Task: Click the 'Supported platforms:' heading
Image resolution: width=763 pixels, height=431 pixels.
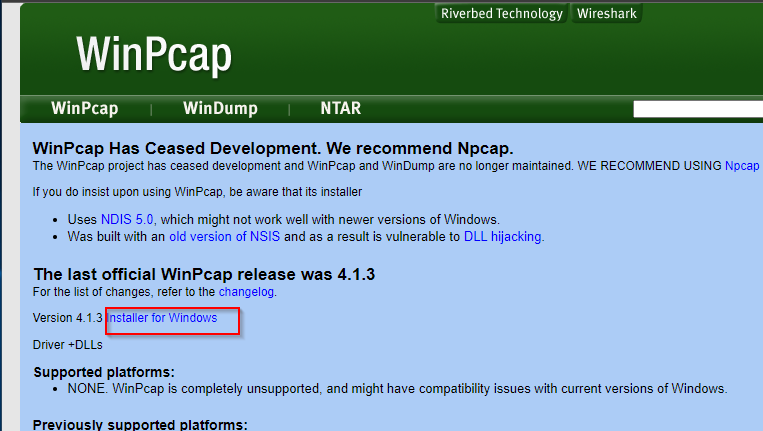Action: click(104, 372)
